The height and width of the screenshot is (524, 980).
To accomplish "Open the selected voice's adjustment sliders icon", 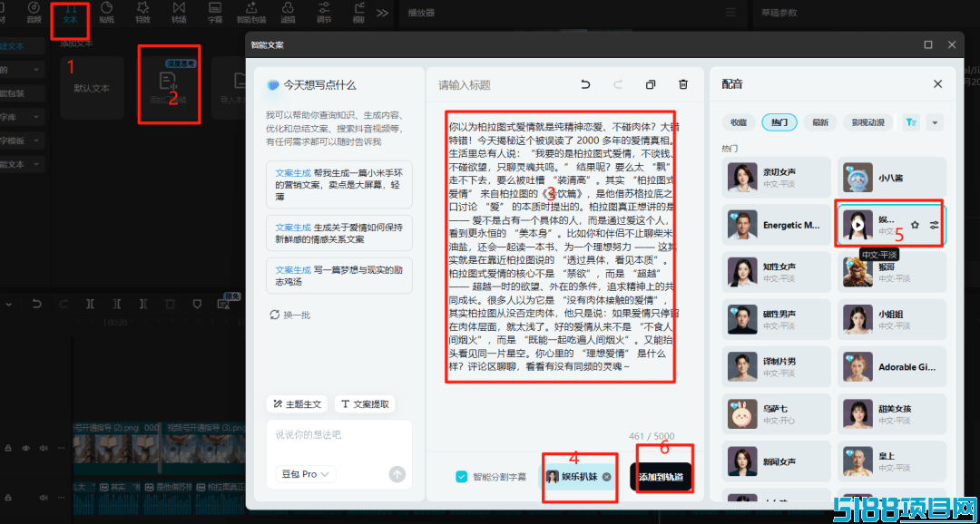I will [x=935, y=225].
